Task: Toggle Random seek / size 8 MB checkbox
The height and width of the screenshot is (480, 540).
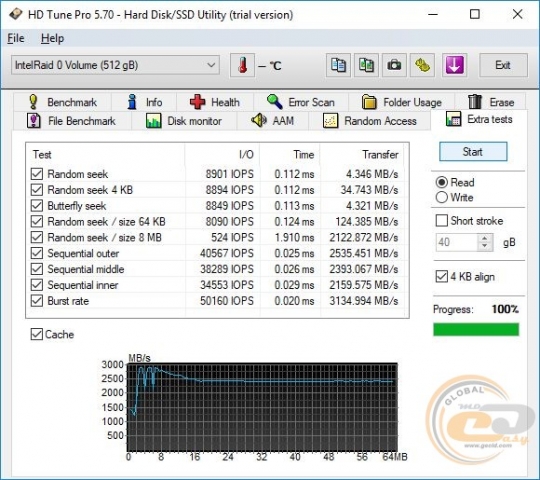Action: (x=37, y=237)
